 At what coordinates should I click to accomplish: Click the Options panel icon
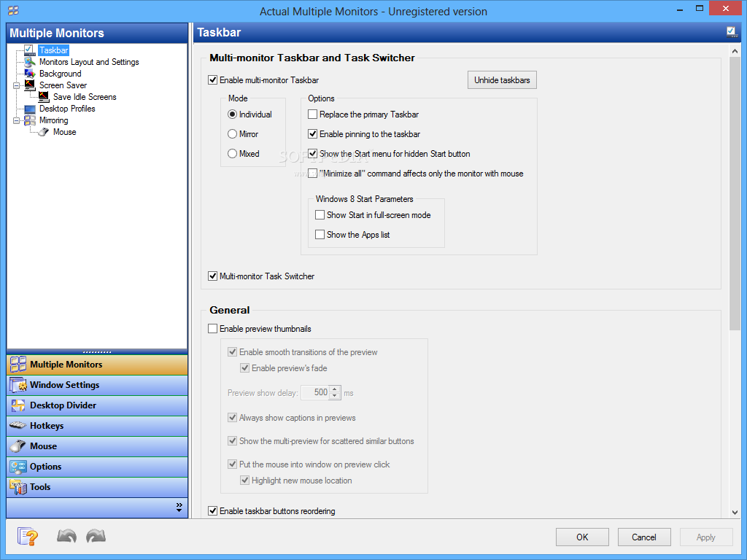[18, 467]
